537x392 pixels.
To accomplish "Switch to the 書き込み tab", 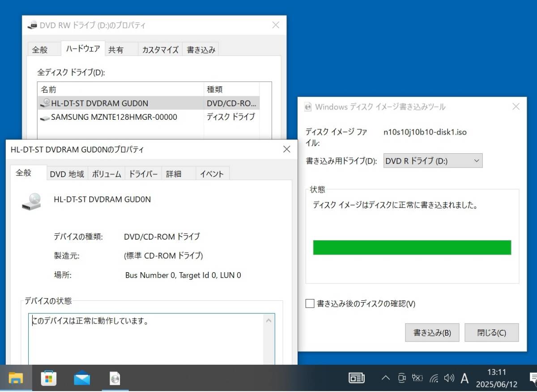I will click(201, 50).
